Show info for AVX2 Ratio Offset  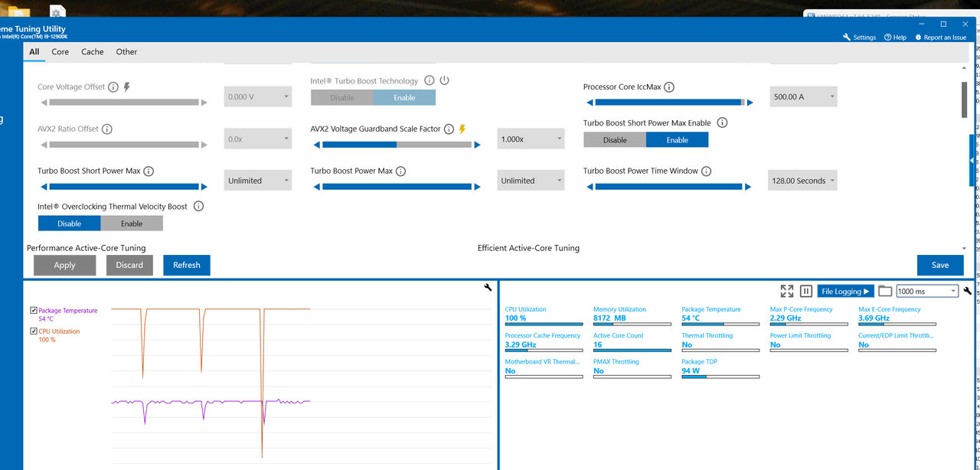pos(107,129)
